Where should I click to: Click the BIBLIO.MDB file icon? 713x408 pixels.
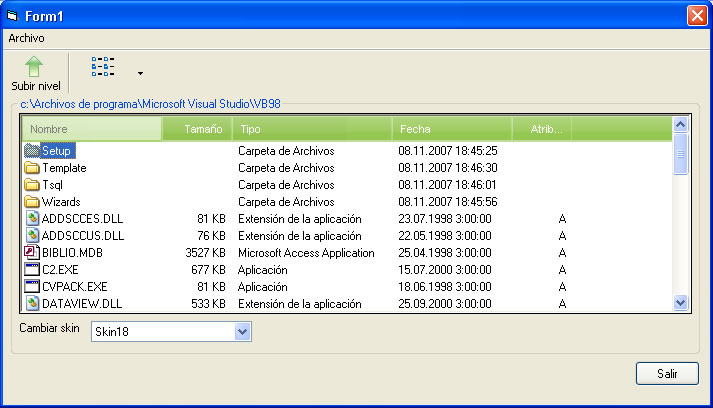pyautogui.click(x=31, y=253)
